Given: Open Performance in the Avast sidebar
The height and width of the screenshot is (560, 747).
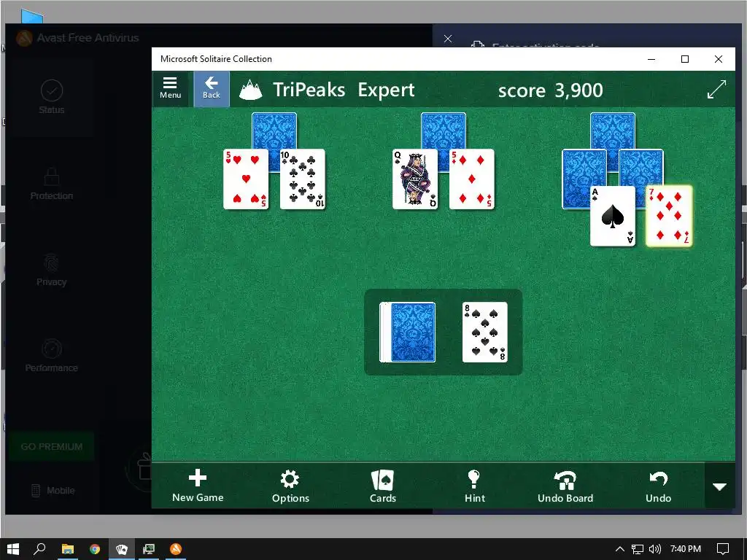Looking at the screenshot, I should (52, 356).
